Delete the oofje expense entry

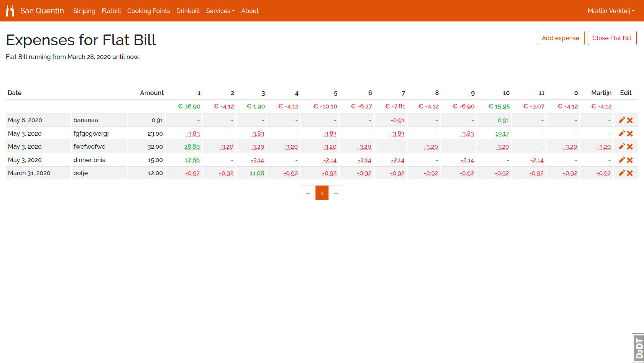click(x=630, y=173)
